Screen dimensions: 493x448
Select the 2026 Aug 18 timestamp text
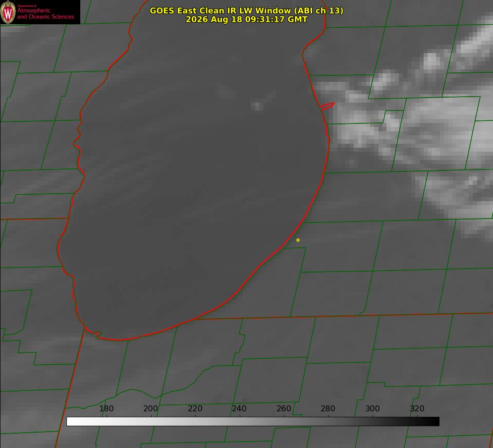click(246, 19)
